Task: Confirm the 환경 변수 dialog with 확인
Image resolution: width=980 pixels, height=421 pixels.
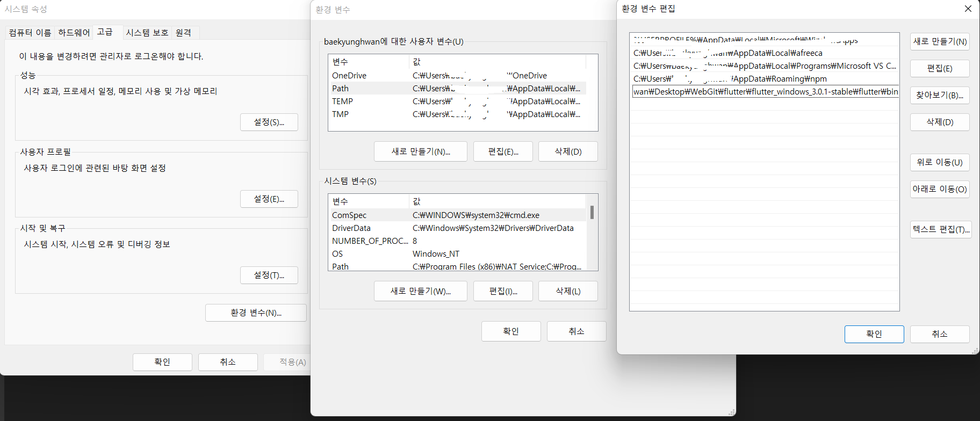Action: tap(511, 331)
